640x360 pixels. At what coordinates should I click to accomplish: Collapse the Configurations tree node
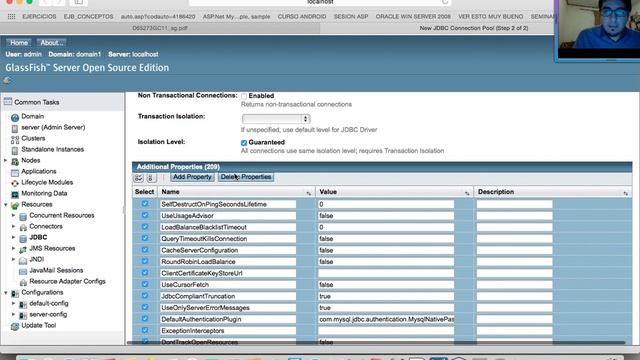[6, 293]
